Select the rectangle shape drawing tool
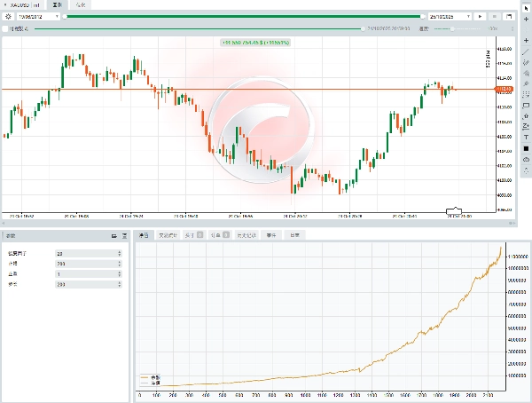Screen dimensions: 532x403 526,94
